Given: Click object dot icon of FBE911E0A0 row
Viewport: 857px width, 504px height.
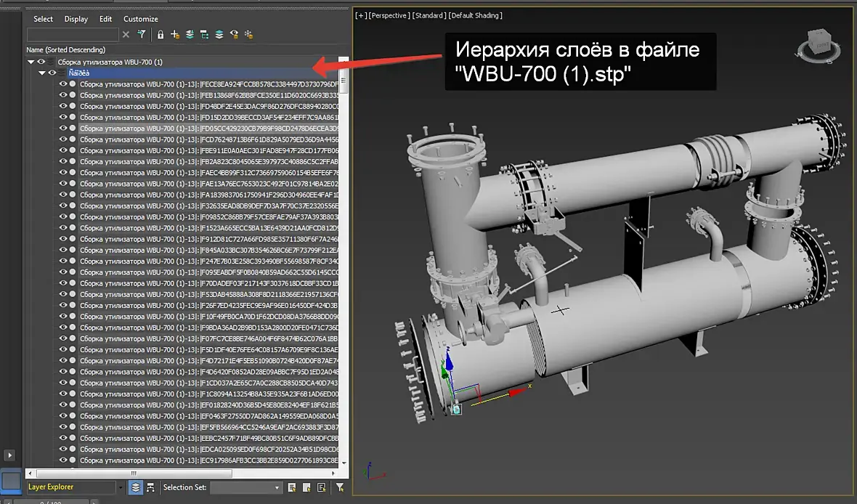Looking at the screenshot, I should pyautogui.click(x=73, y=150).
